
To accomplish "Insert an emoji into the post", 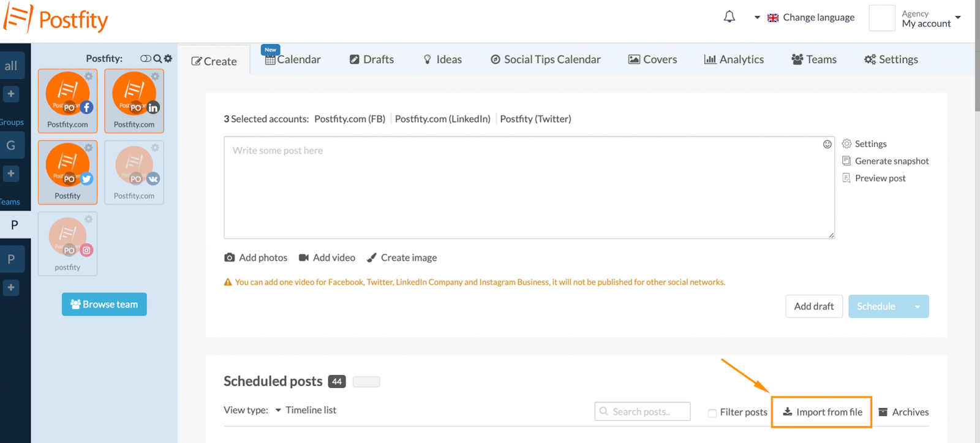I will click(x=827, y=144).
